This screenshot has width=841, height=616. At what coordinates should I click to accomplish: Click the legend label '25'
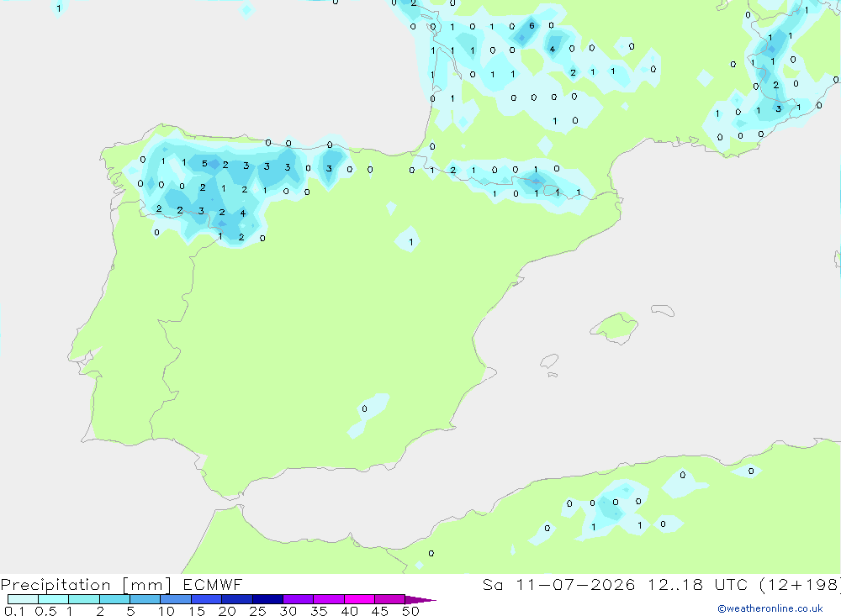[258, 611]
